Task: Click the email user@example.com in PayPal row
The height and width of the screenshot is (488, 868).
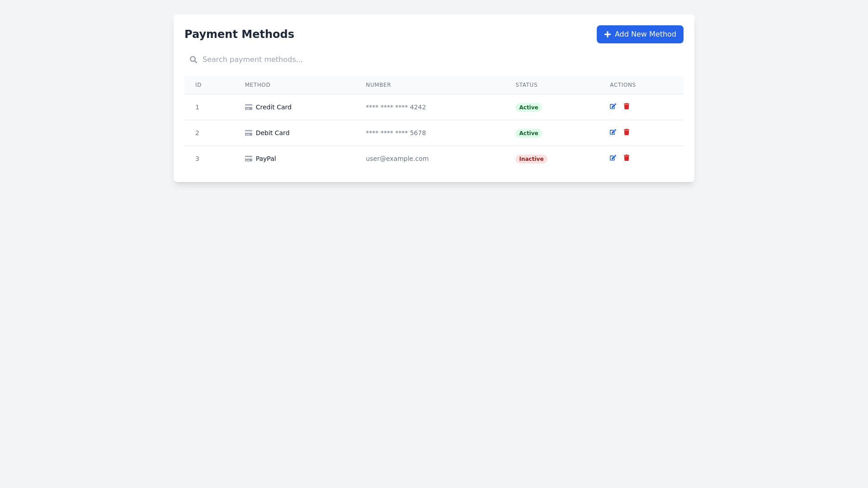Action: (x=397, y=159)
